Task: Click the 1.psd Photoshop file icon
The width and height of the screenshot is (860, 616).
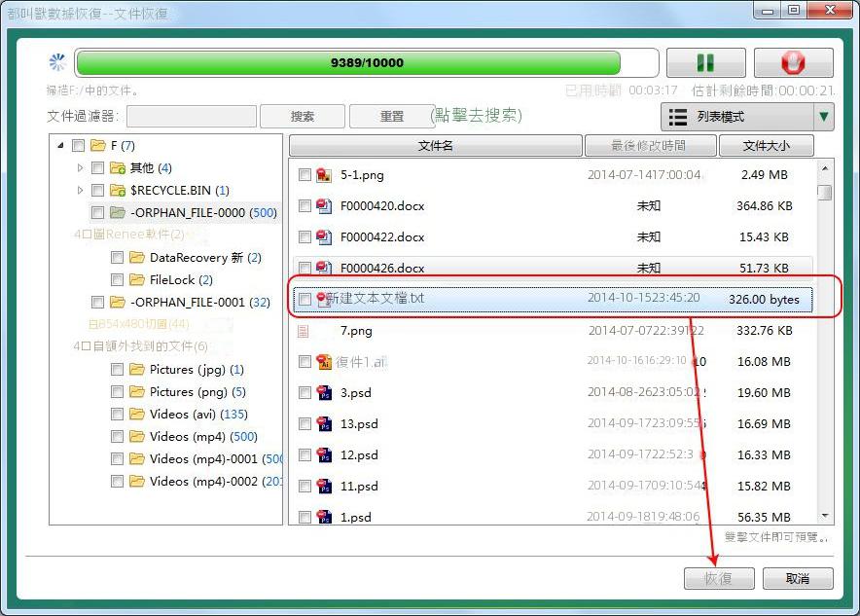Action: point(324,518)
